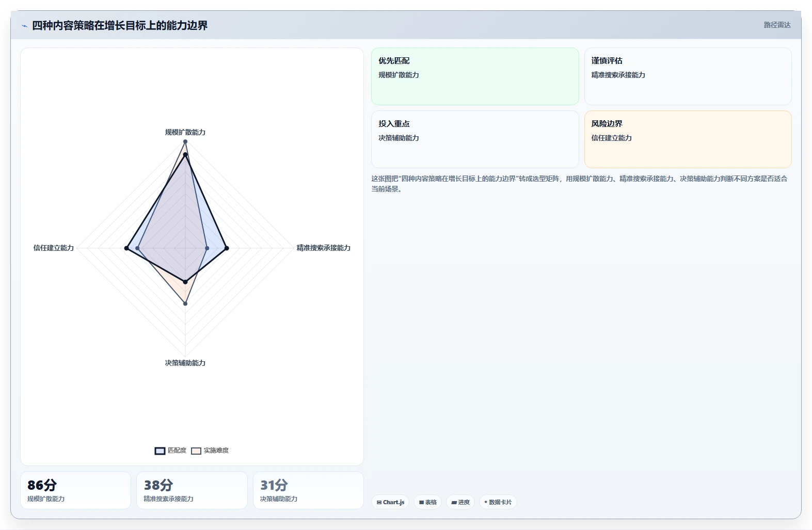Click the 精准搜索承接能力 axis label on the radar

(324, 248)
